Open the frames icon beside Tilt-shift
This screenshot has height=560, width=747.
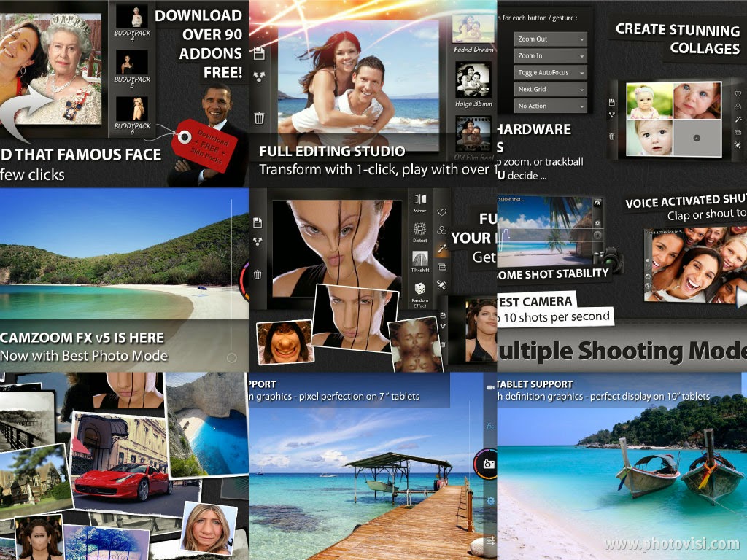click(x=441, y=267)
